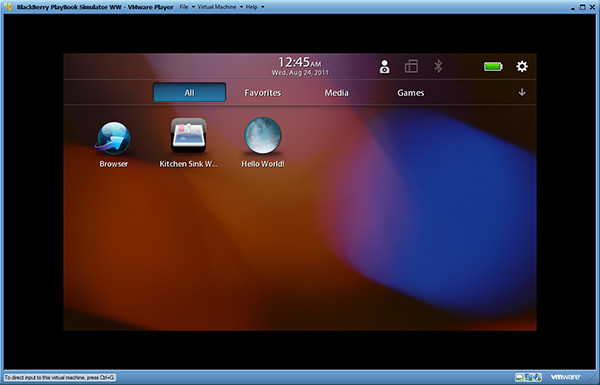Image resolution: width=600 pixels, height=385 pixels.
Task: Tap the orientation lock icon
Action: [411, 66]
